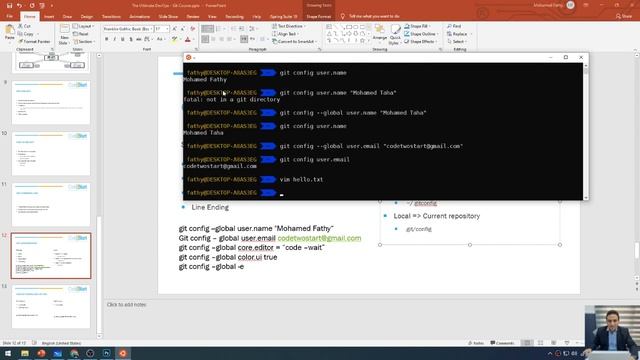
Task: Switch to the Design ribbon tab
Action: [87, 17]
